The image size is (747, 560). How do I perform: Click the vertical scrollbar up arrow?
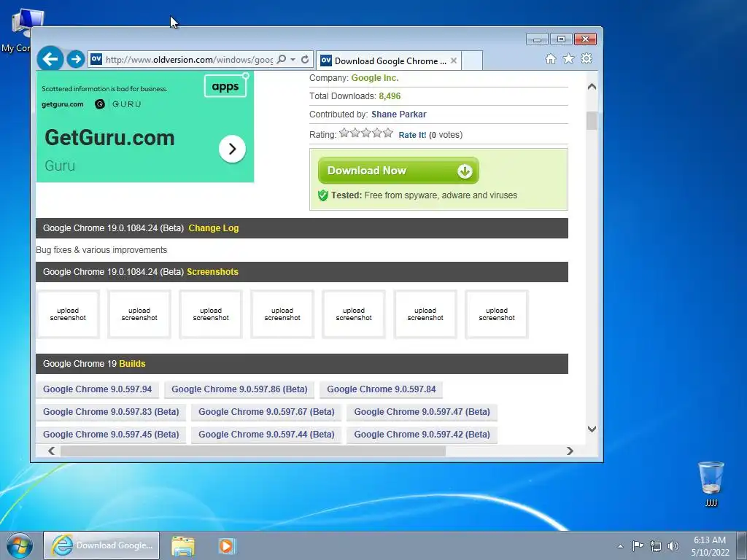[592, 87]
